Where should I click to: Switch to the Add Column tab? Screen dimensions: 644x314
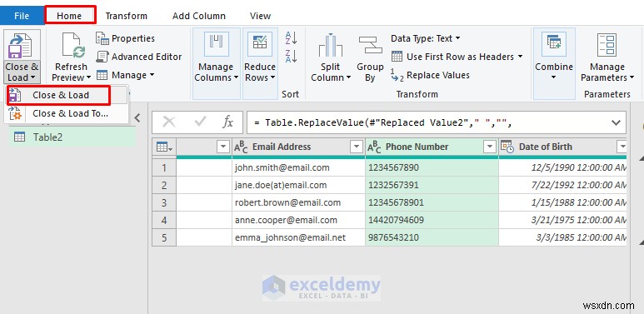pyautogui.click(x=199, y=16)
